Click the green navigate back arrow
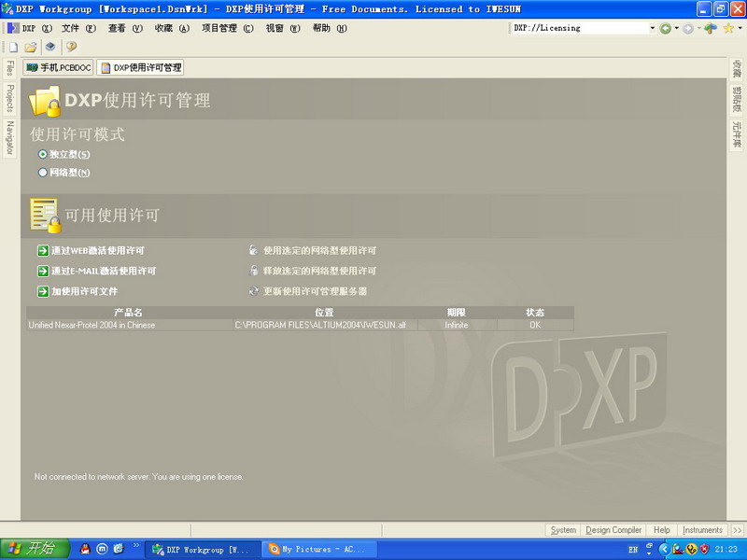This screenshot has height=560, width=747. (x=665, y=29)
